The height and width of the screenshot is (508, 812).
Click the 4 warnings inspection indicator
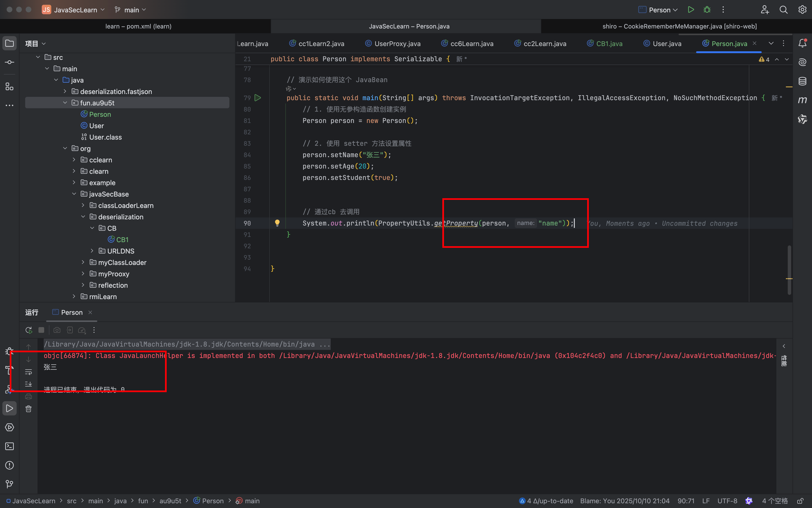click(764, 60)
